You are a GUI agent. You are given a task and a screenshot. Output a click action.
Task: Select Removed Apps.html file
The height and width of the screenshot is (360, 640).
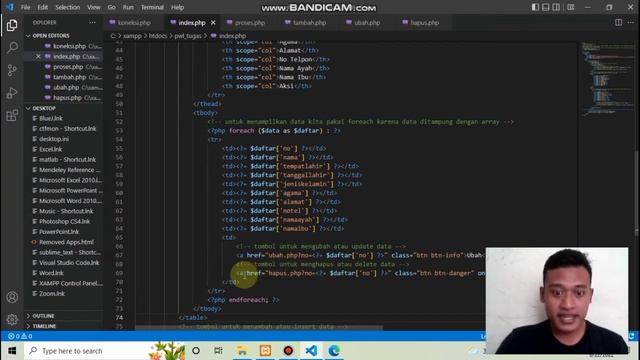(66, 242)
